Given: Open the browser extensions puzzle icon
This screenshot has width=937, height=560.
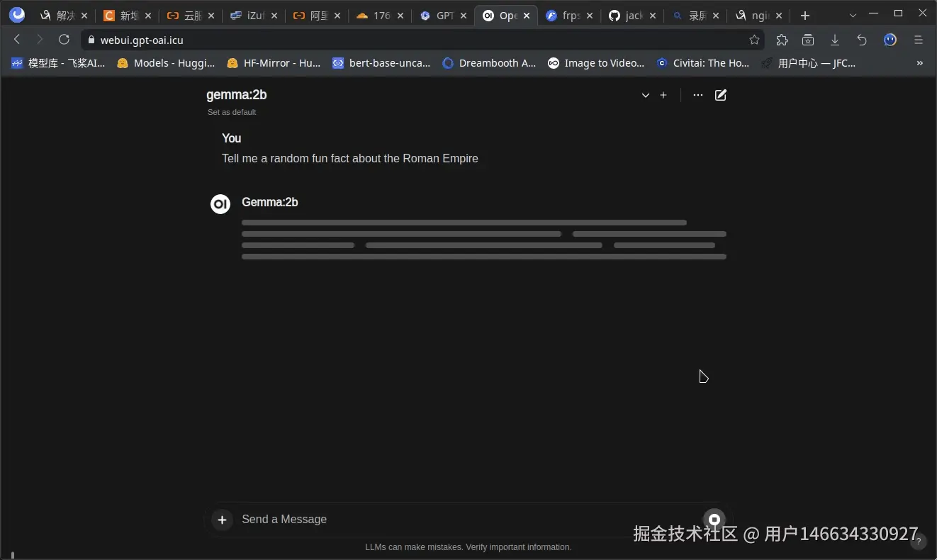Looking at the screenshot, I should [782, 40].
